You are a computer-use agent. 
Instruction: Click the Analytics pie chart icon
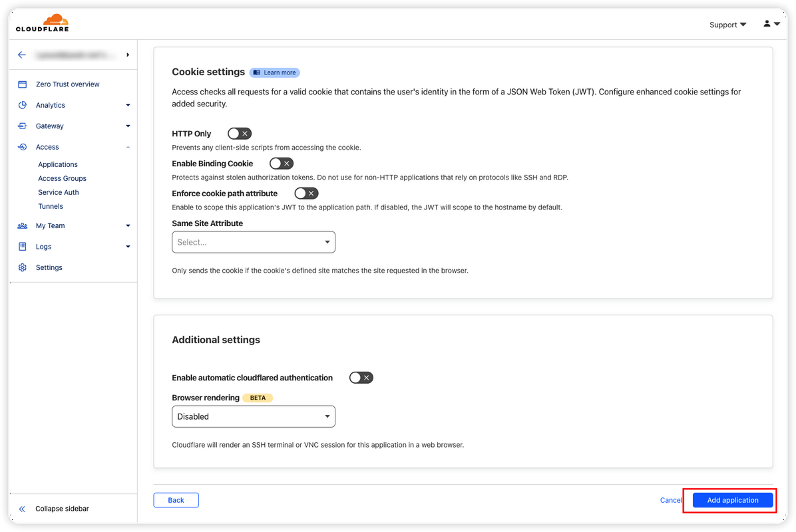[23, 105]
